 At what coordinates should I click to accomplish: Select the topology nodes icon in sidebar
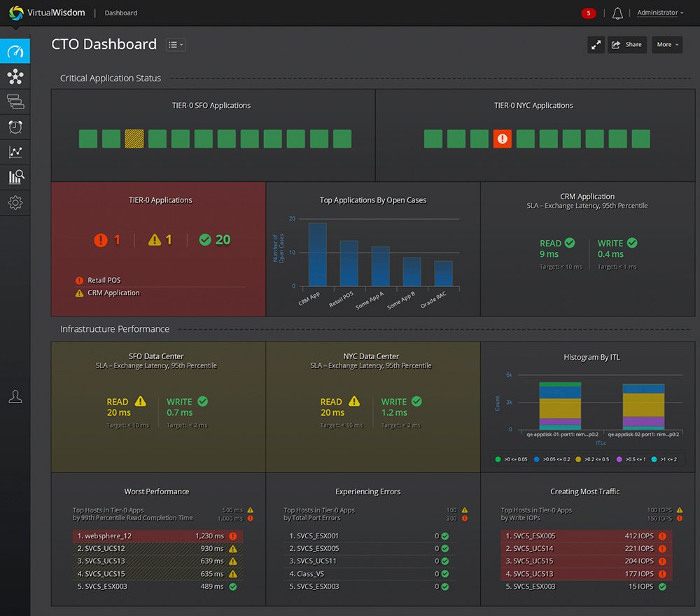[14, 76]
